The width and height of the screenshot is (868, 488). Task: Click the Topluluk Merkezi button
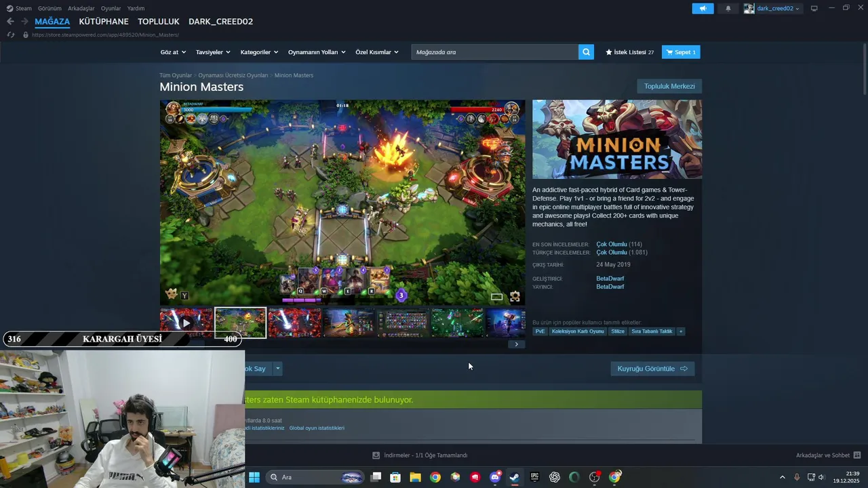(669, 86)
